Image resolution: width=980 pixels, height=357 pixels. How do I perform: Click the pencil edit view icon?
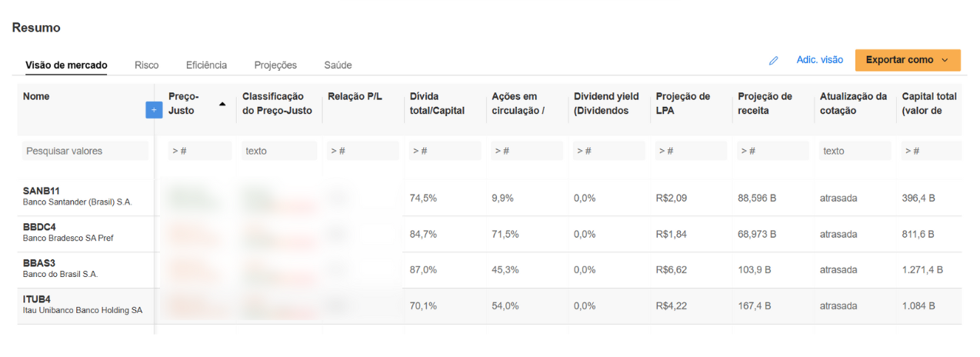point(774,60)
